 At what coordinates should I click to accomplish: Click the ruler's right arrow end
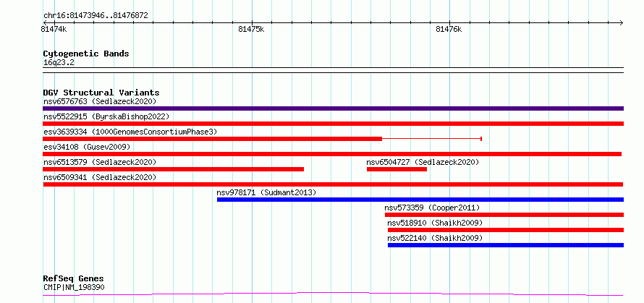click(621, 22)
